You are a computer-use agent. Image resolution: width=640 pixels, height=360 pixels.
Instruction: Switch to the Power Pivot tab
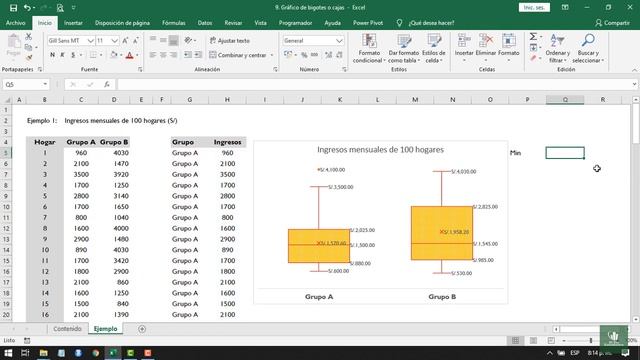368,23
